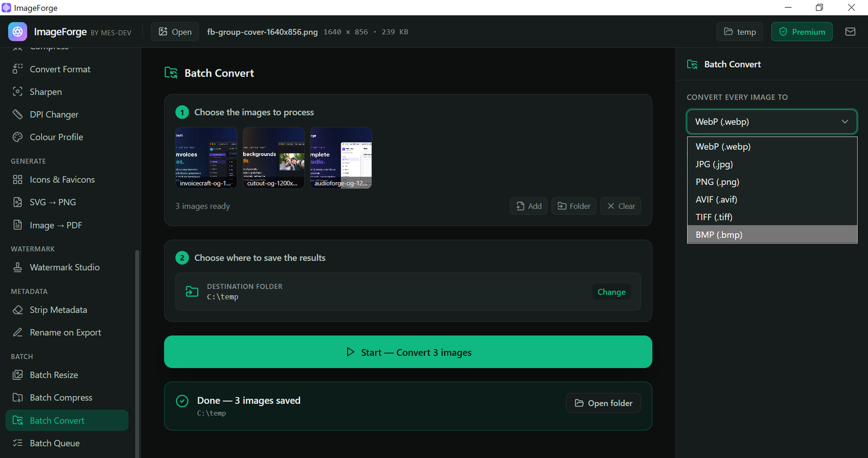Click the Watermark Studio stamp icon

tap(17, 268)
